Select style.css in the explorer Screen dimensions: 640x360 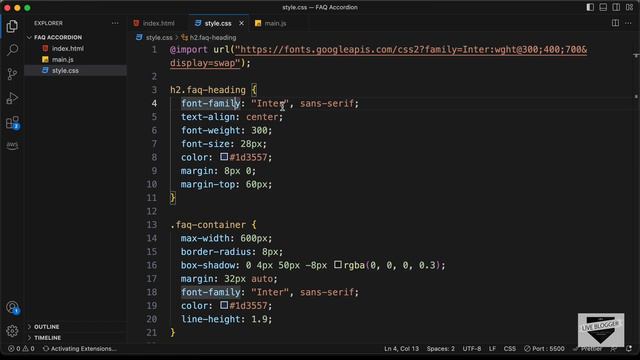[65, 70]
